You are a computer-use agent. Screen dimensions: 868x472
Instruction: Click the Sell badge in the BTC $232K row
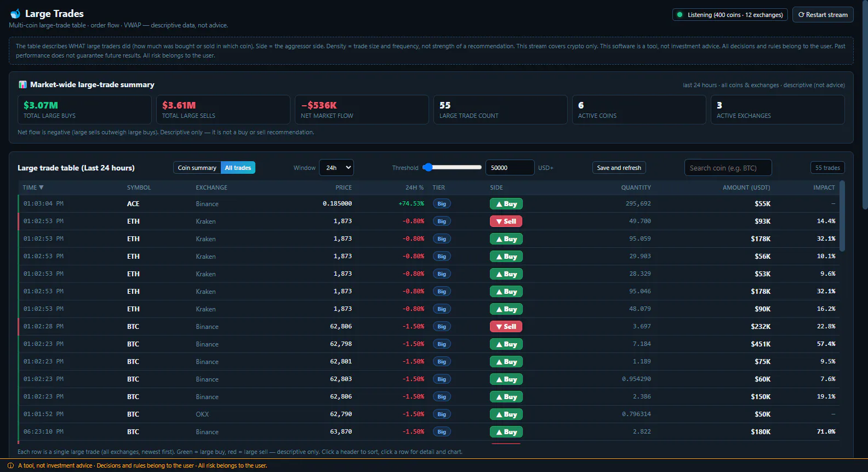[506, 327]
